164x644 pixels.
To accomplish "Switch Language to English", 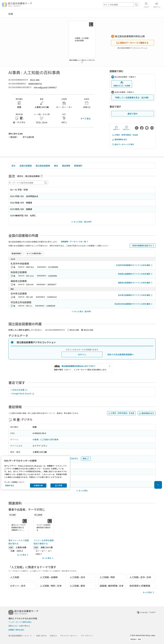I will click(x=146, y=612).
